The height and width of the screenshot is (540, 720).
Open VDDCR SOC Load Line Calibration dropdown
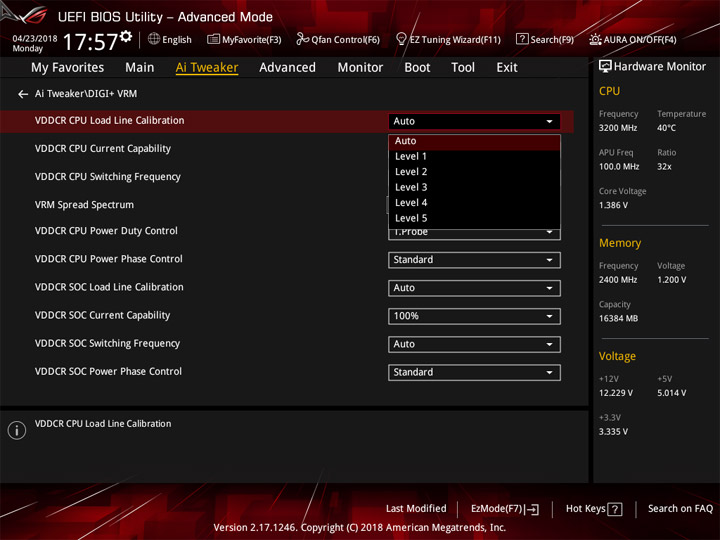(x=474, y=288)
